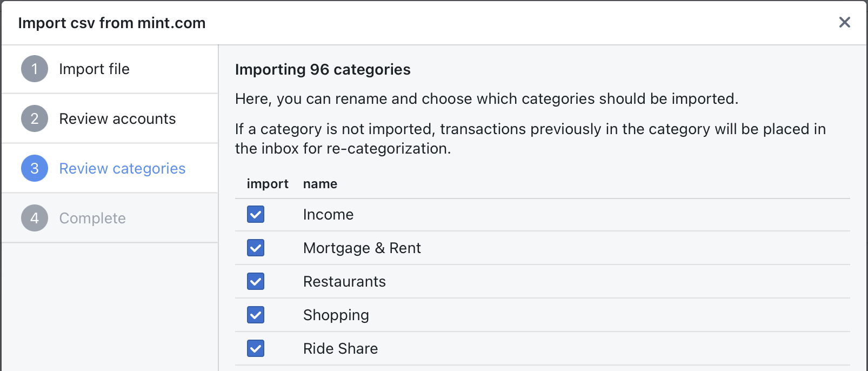Viewport: 868px width, 371px height.
Task: Switch to the Review accounts step
Action: tap(117, 118)
